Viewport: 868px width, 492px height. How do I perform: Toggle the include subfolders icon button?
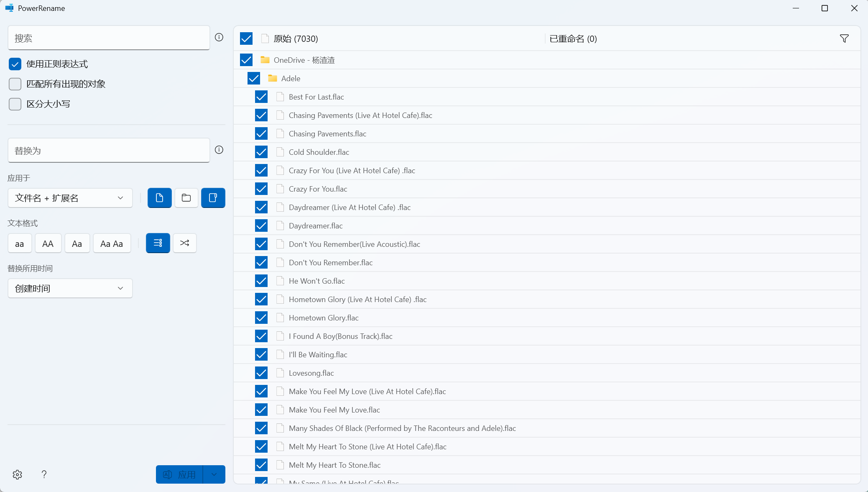click(x=213, y=198)
